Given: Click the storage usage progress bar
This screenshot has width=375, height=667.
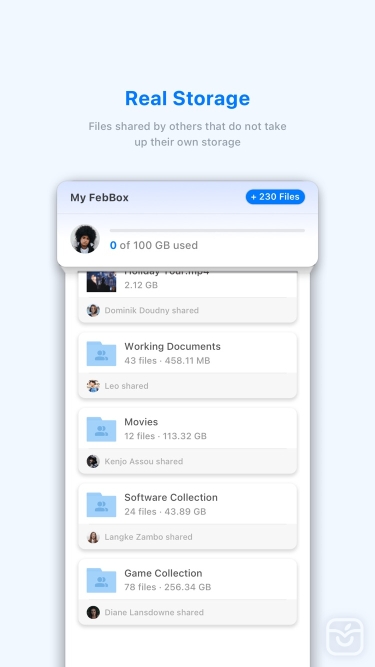Looking at the screenshot, I should point(207,231).
